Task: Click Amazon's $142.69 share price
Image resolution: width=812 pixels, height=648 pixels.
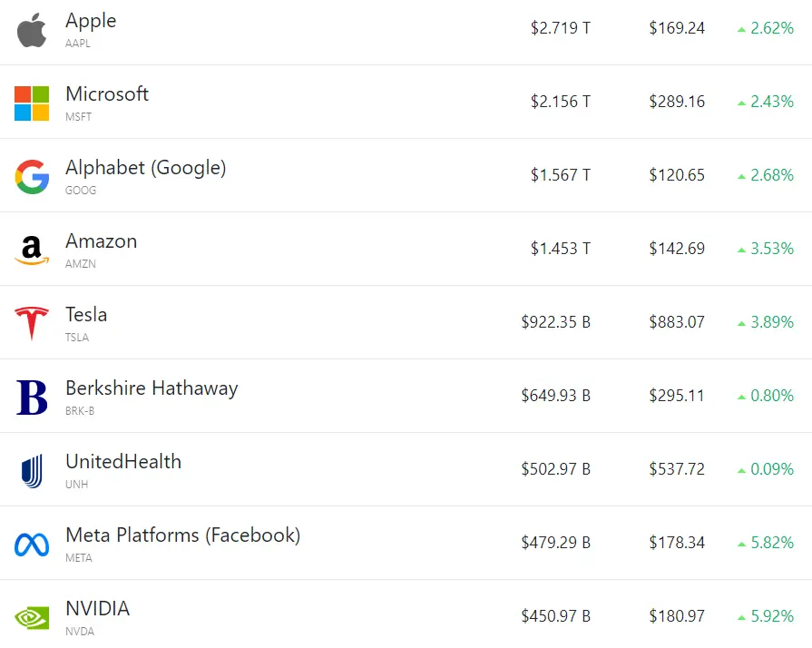Action: click(x=677, y=249)
